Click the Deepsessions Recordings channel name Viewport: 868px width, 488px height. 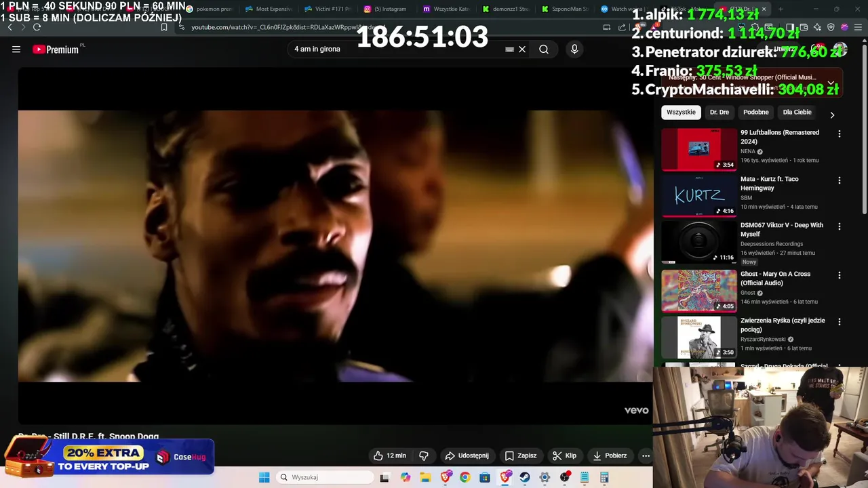(772, 244)
